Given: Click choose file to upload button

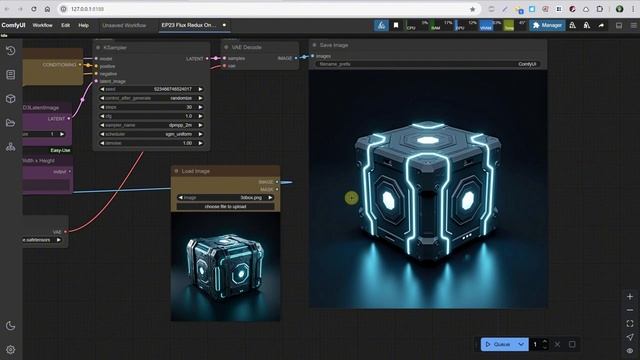Looking at the screenshot, I should pos(225,207).
